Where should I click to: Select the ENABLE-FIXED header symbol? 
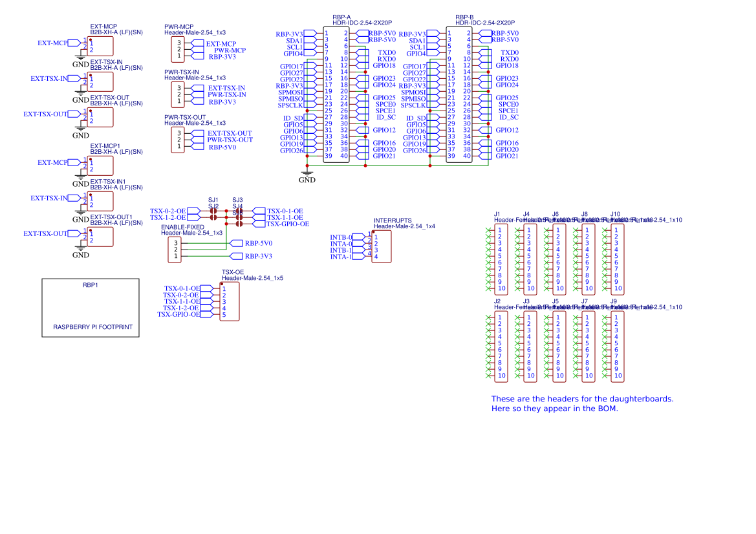[175, 249]
